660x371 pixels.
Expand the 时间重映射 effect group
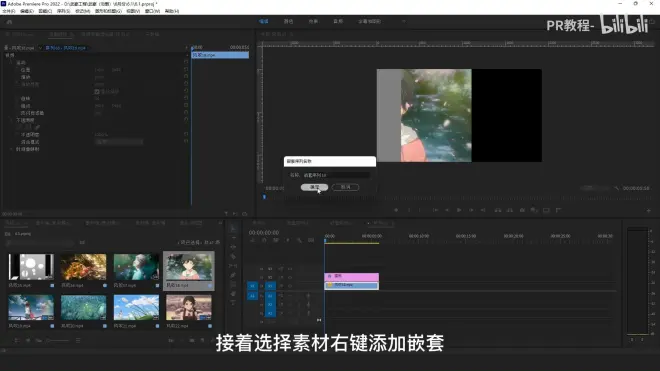click(x=11, y=149)
